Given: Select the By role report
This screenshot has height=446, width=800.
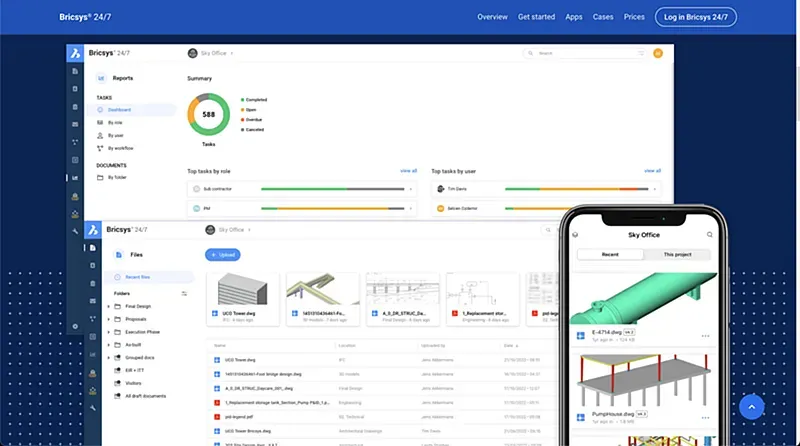Looking at the screenshot, I should pos(115,122).
